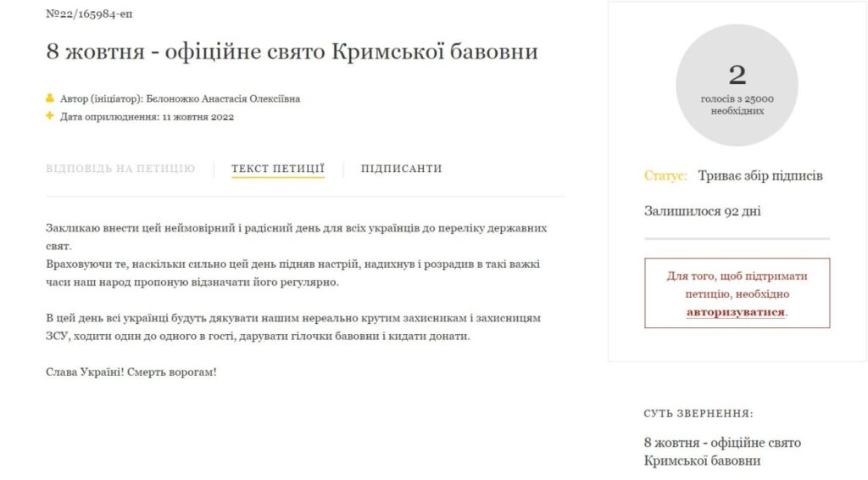Follow the авторизуватися link

[x=736, y=312]
